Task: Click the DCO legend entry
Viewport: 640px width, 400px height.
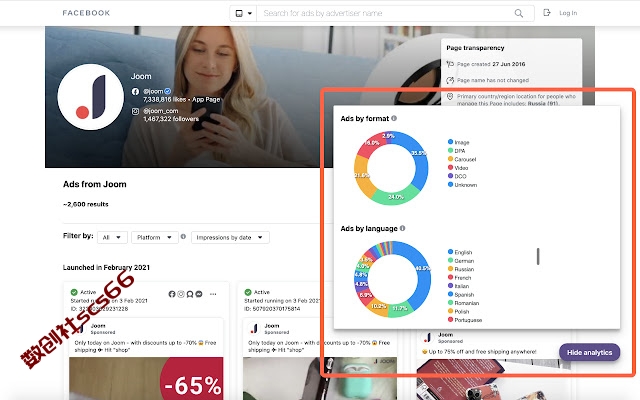Action: [457, 176]
